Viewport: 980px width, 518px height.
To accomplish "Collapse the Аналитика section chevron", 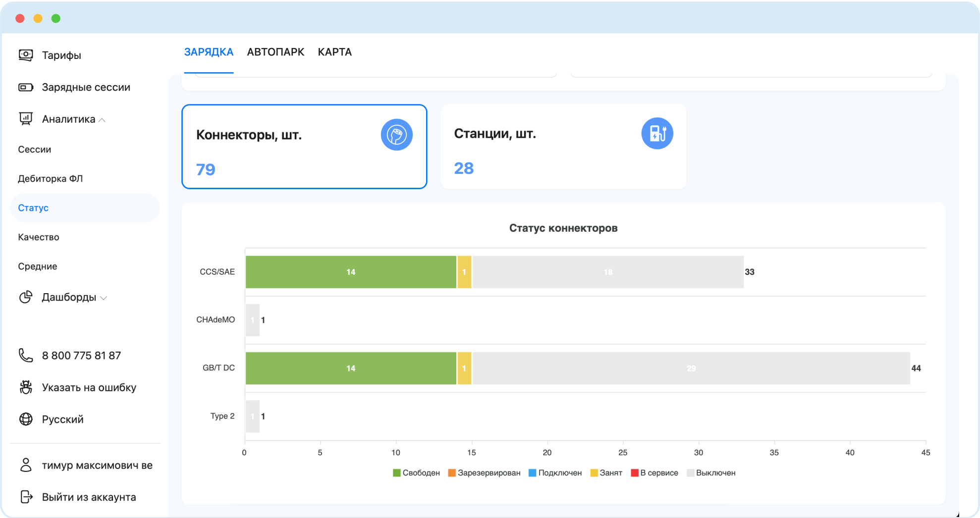I will click(102, 120).
